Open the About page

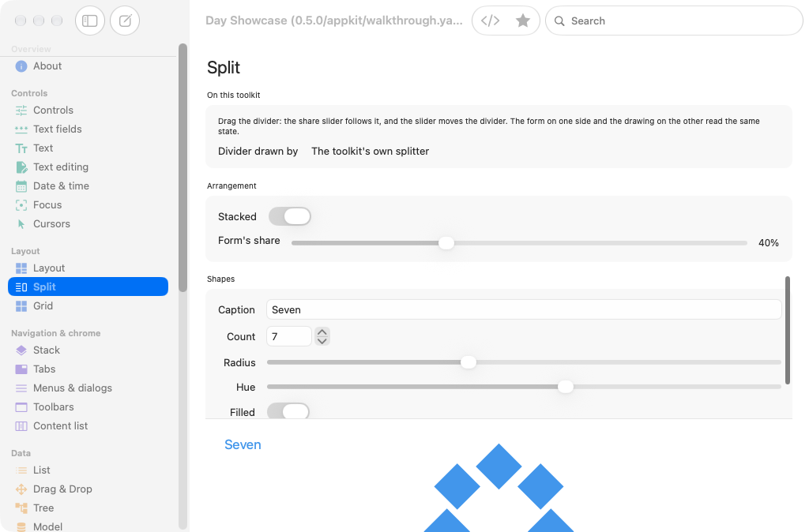pos(47,66)
